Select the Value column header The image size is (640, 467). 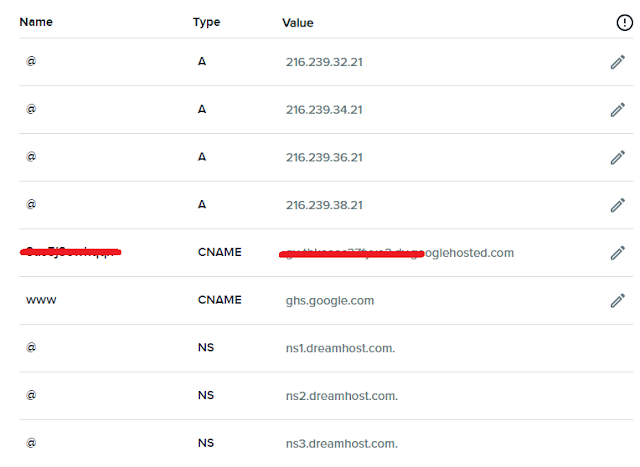[298, 23]
